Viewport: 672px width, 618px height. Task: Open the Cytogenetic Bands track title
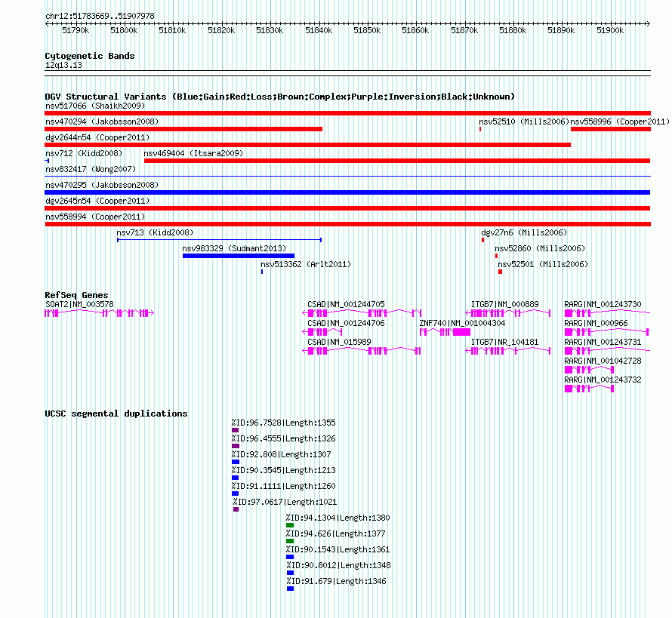coord(90,56)
